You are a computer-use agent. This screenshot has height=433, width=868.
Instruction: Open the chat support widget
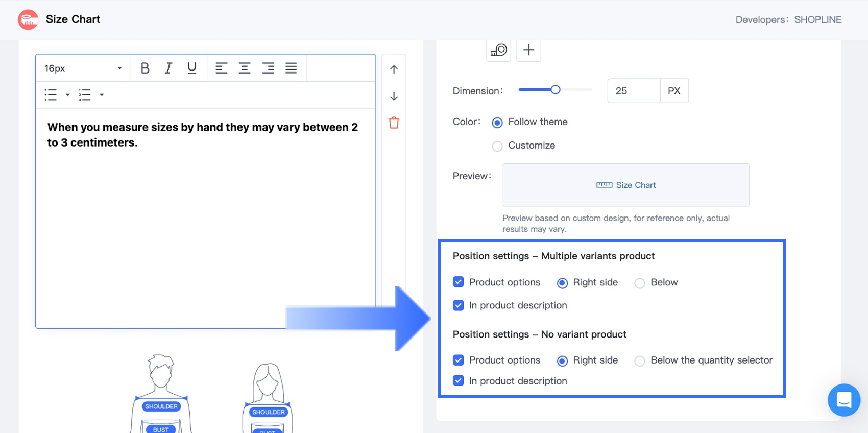(x=844, y=400)
